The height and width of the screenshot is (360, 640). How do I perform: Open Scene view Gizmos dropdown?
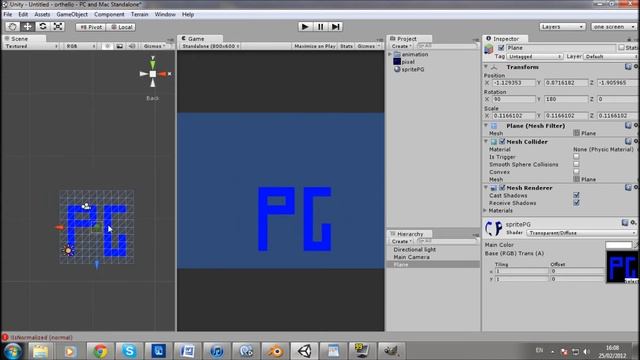click(x=155, y=46)
